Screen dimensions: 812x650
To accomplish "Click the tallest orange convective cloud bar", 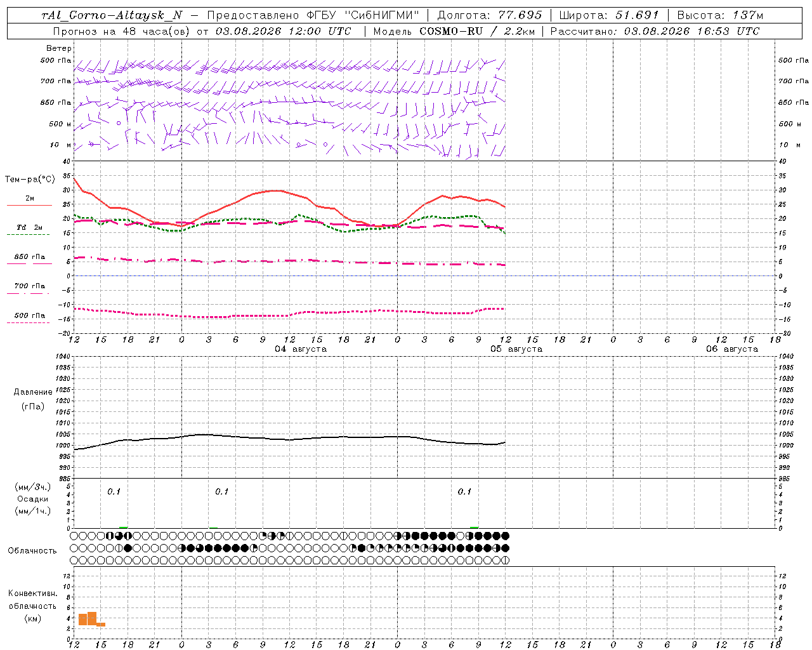I will [92, 618].
